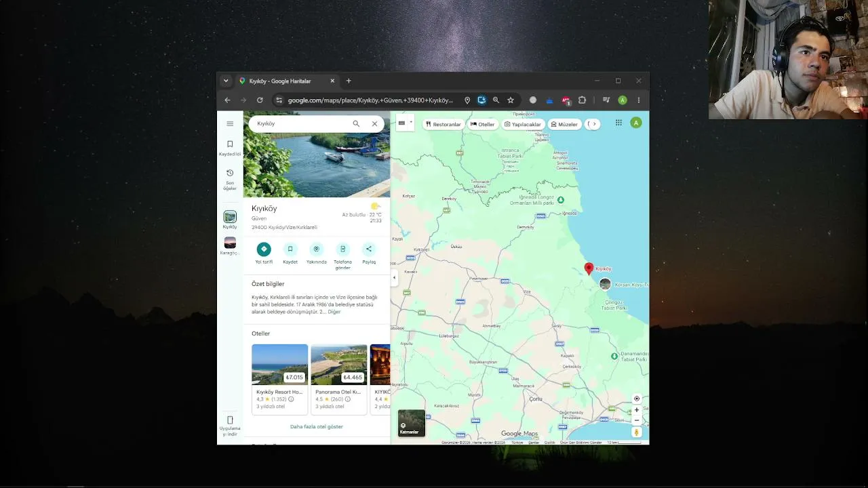Open the Chrome profile avatar
Image resolution: width=868 pixels, height=488 pixels.
623,100
